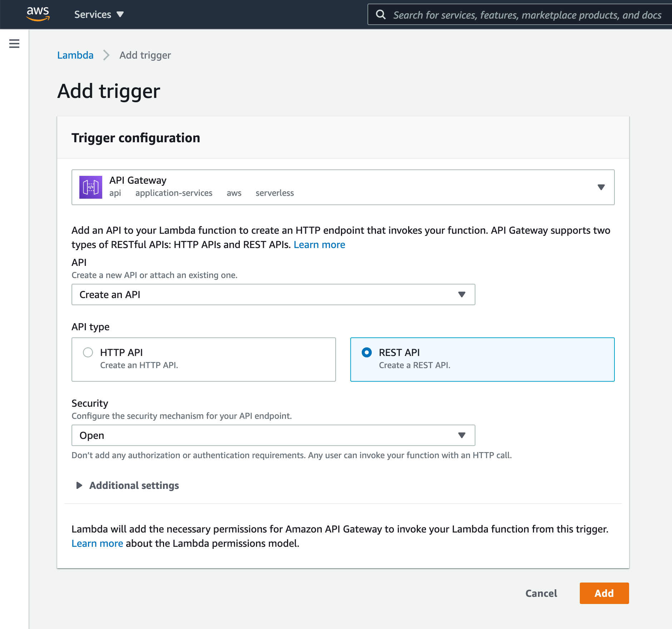Click the Add trigger breadcrumb text

[145, 55]
